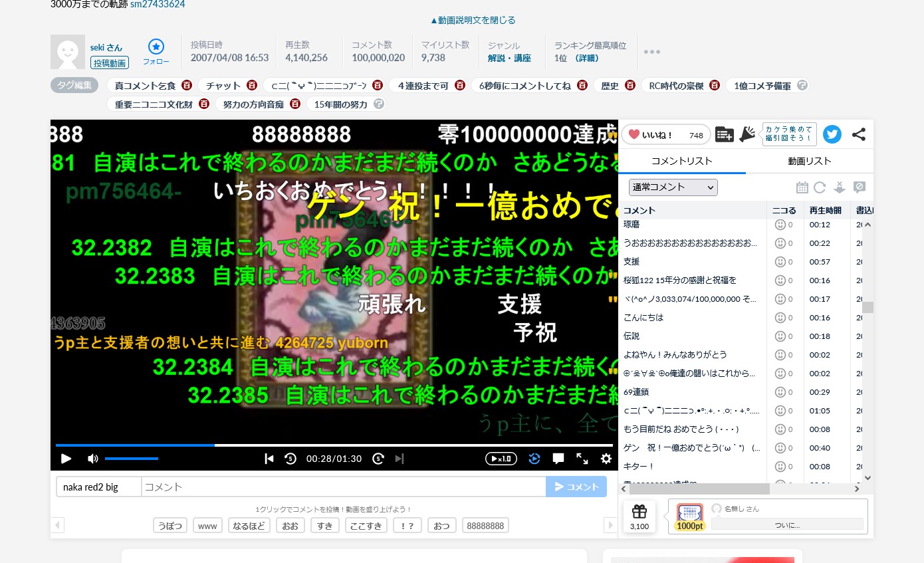
Task: Open comment NG settings icon
Action: click(x=859, y=187)
